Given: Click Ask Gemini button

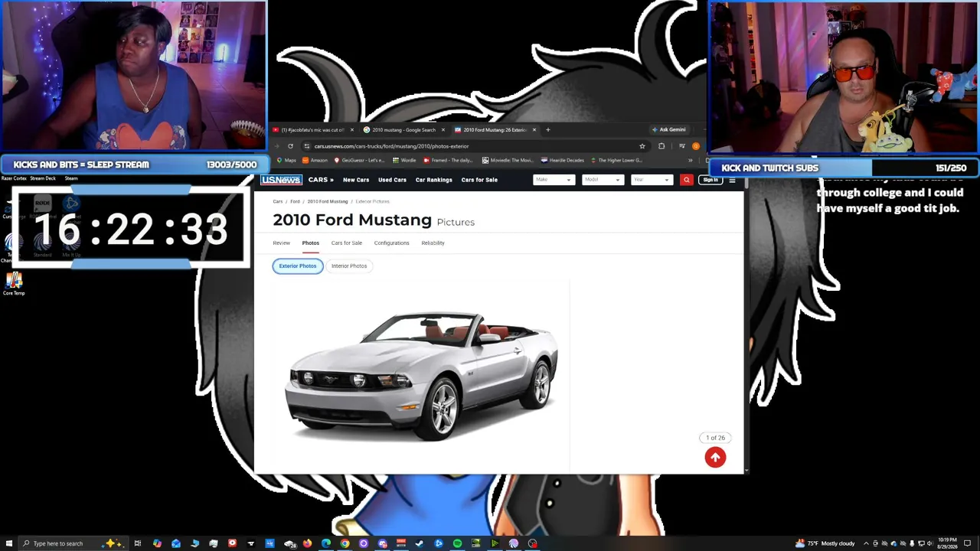Looking at the screenshot, I should (668, 130).
